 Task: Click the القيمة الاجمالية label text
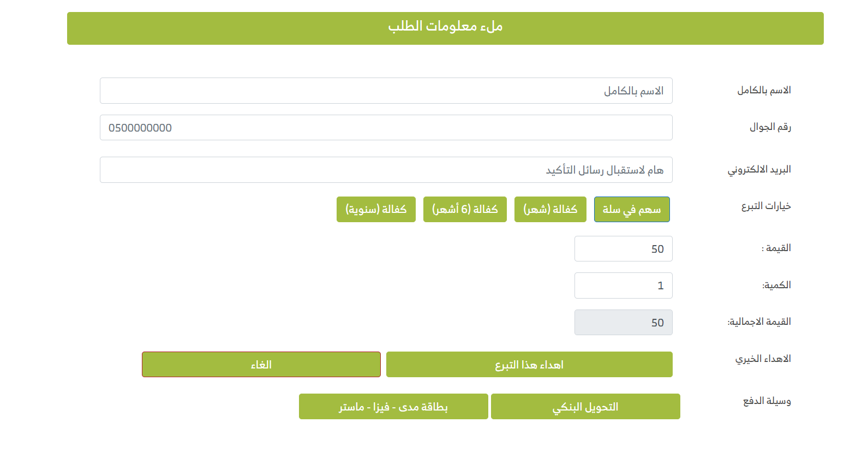point(759,322)
